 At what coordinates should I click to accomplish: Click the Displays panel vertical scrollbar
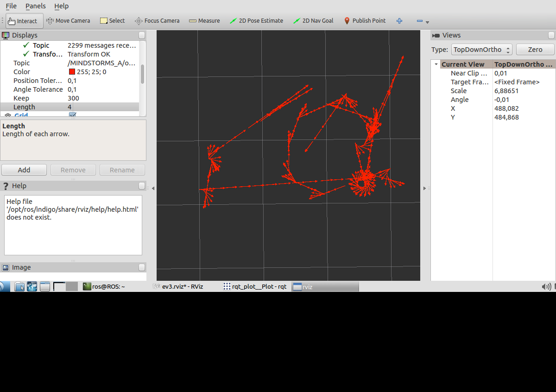pyautogui.click(x=142, y=74)
